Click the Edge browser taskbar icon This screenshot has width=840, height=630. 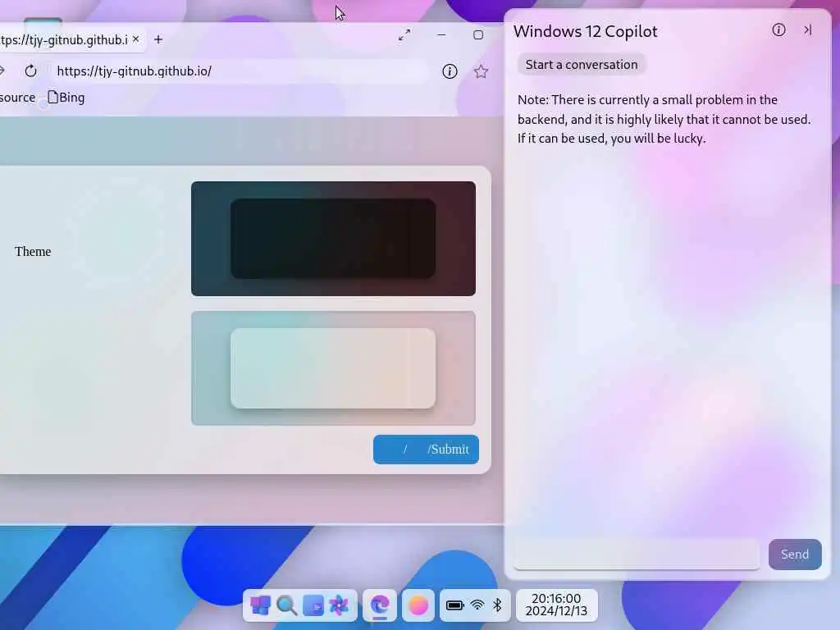tap(380, 605)
